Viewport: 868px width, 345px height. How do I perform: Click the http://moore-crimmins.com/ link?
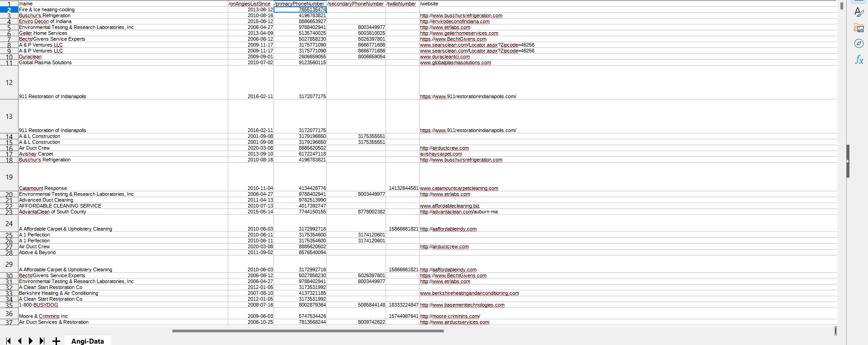coord(450,317)
